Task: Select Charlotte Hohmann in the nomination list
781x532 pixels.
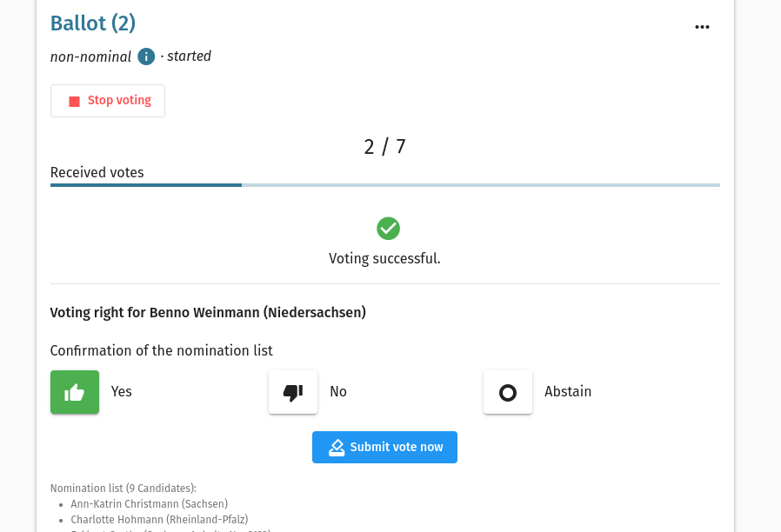Action: (x=159, y=519)
